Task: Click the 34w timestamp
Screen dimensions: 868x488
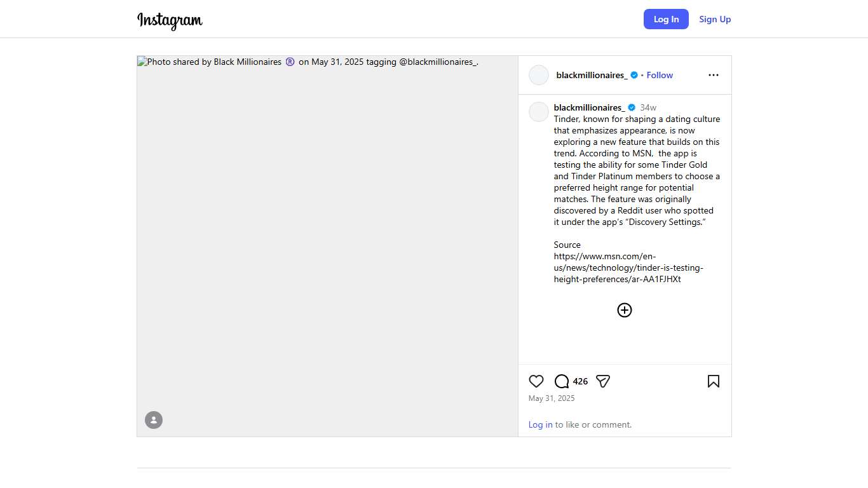Action: [x=648, y=107]
